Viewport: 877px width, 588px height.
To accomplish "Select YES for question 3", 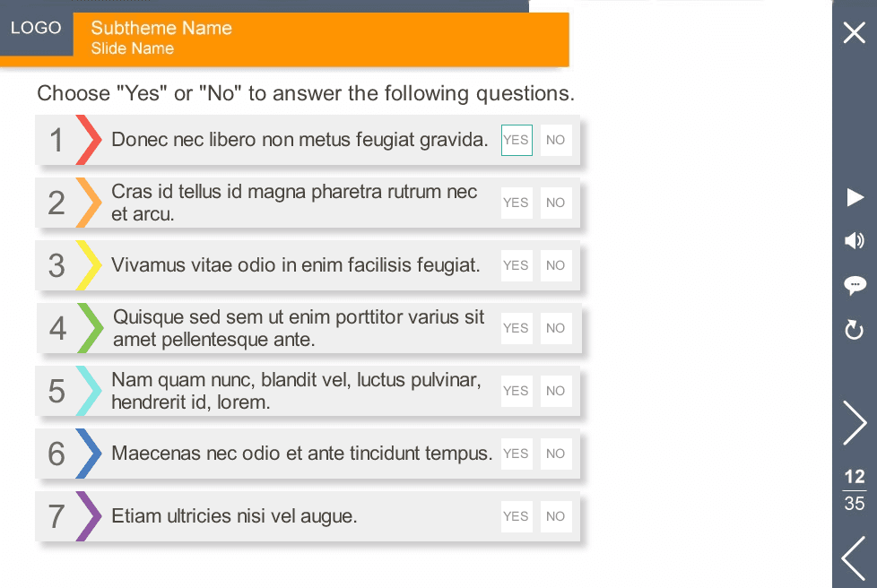I will 517,265.
